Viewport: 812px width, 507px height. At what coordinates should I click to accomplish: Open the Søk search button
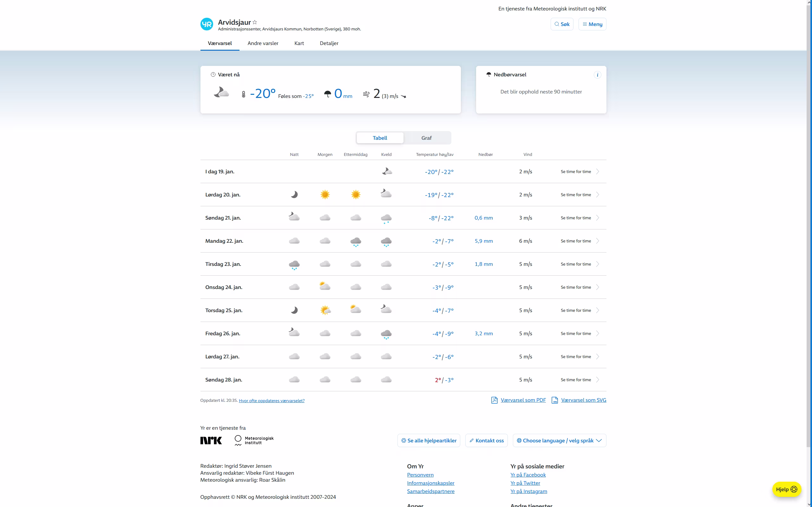562,24
